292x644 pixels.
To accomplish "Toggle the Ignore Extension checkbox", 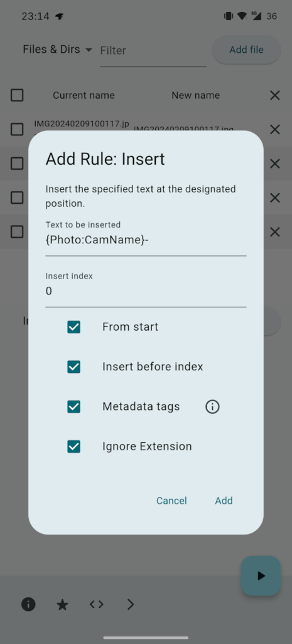I will click(x=74, y=447).
